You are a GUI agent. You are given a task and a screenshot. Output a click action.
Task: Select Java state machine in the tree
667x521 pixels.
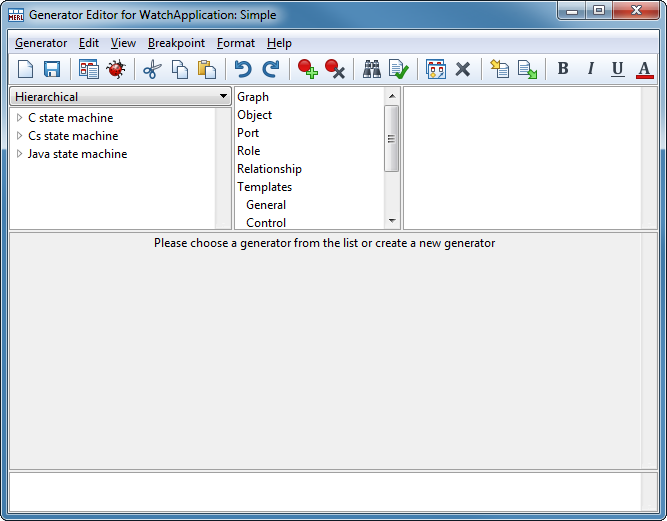click(x=77, y=154)
